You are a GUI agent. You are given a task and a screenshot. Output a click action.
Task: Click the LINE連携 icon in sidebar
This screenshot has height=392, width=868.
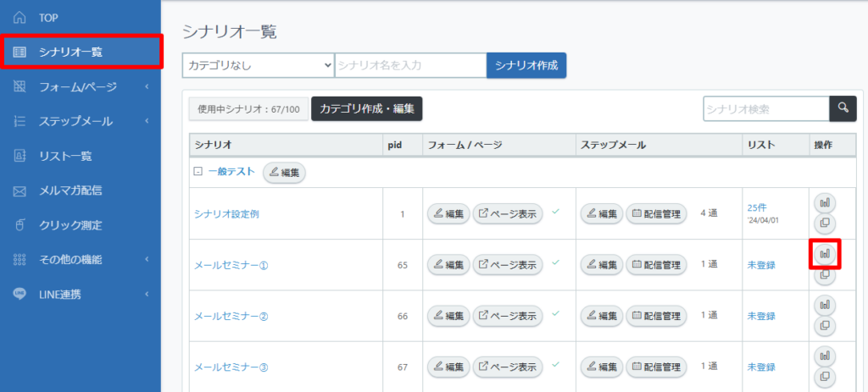pos(19,294)
